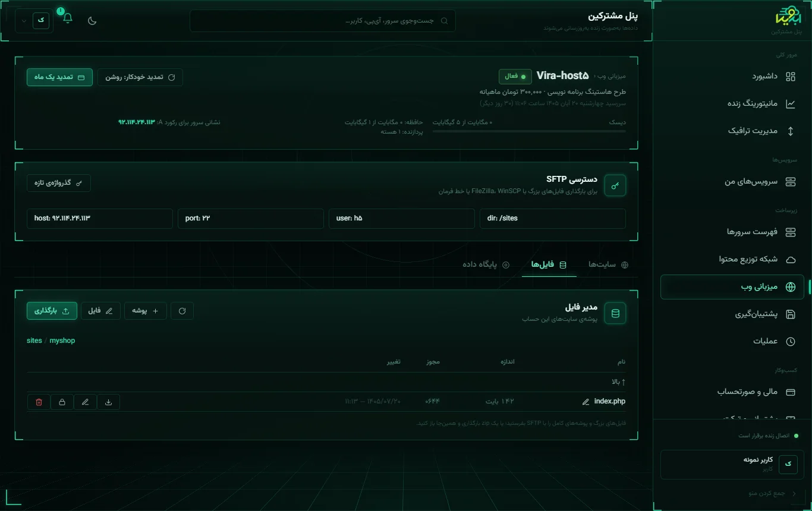
Task: Click the dashboard grid icon
Action: 791,77
